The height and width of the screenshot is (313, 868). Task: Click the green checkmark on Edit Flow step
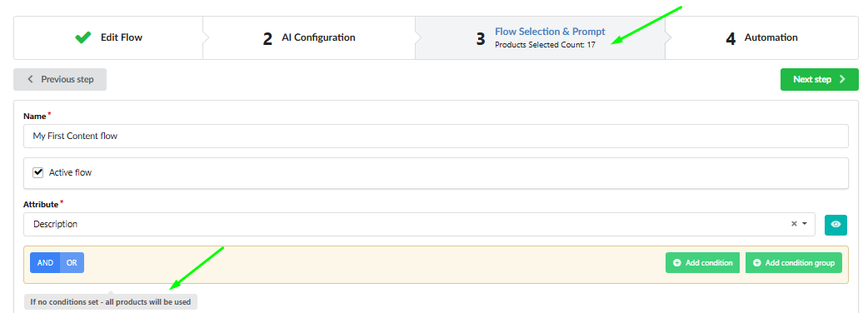point(83,37)
